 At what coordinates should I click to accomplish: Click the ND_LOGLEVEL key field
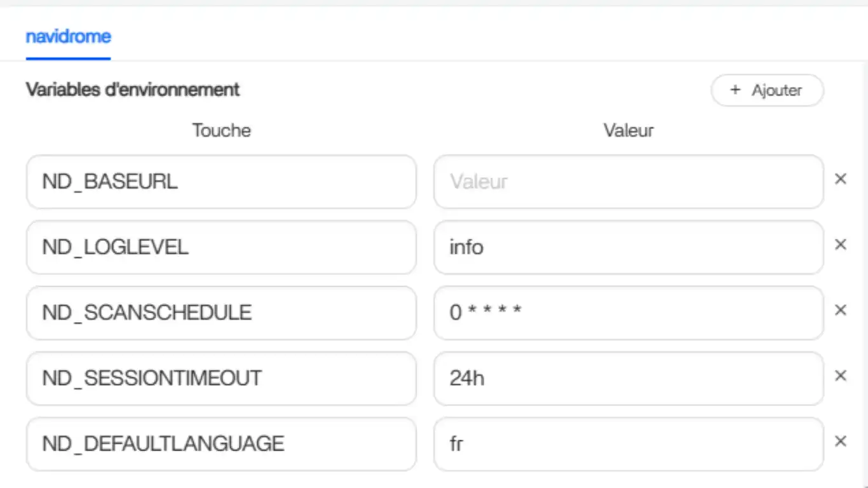(221, 247)
